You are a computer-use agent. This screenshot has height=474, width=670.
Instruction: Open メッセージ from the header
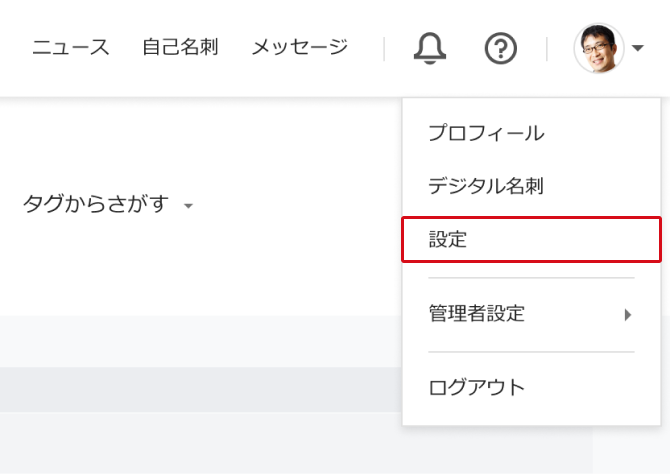click(x=299, y=47)
